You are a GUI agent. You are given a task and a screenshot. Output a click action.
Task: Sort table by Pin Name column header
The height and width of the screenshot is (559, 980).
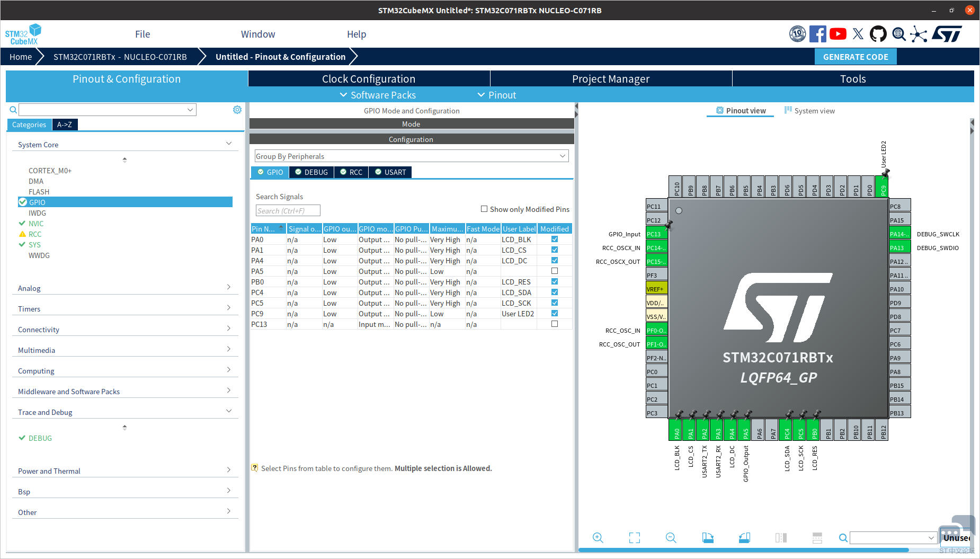click(268, 229)
